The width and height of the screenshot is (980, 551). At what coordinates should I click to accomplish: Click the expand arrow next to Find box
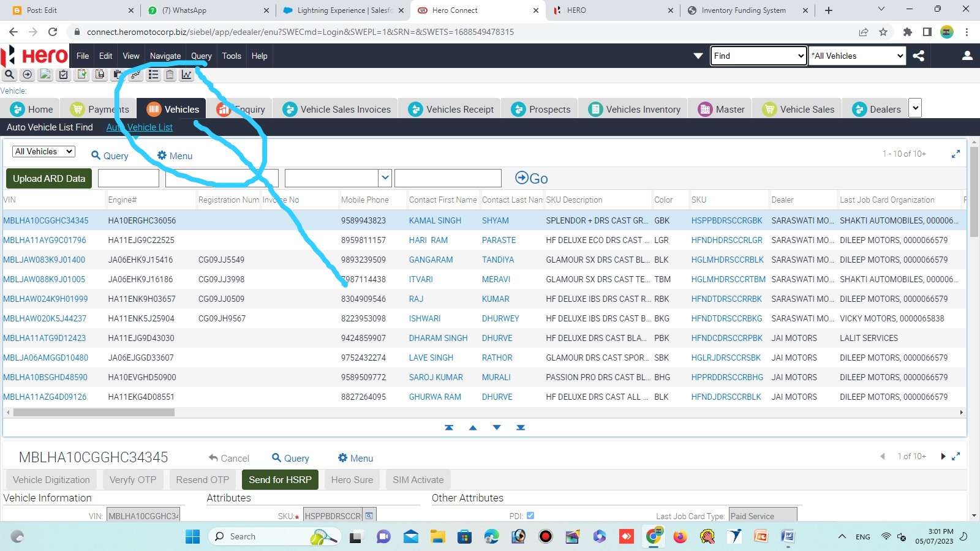[x=698, y=56]
